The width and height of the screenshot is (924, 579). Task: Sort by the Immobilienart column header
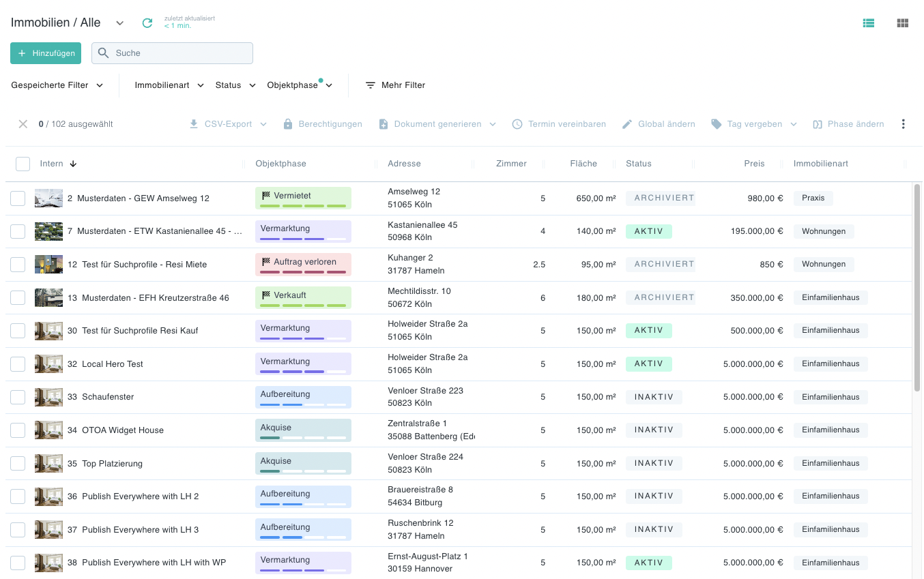coord(821,164)
